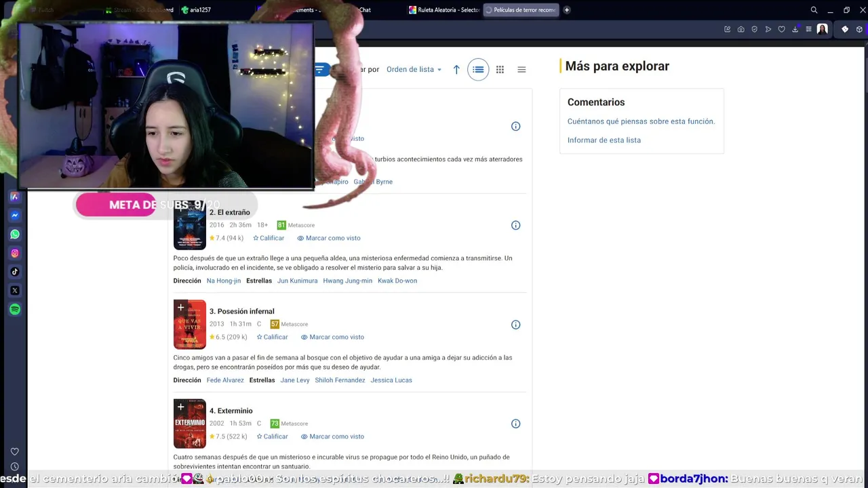
Task: Open the '4. Exterminio' title
Action: pyautogui.click(x=231, y=411)
